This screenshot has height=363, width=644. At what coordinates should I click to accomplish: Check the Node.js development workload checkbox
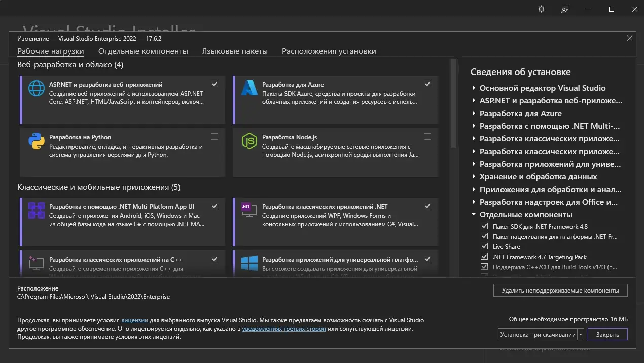pyautogui.click(x=427, y=137)
